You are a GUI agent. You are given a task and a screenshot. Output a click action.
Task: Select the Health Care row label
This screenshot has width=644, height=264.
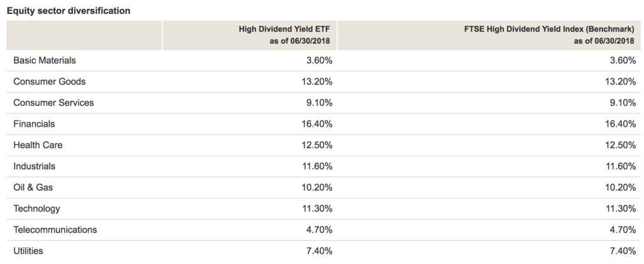point(38,145)
